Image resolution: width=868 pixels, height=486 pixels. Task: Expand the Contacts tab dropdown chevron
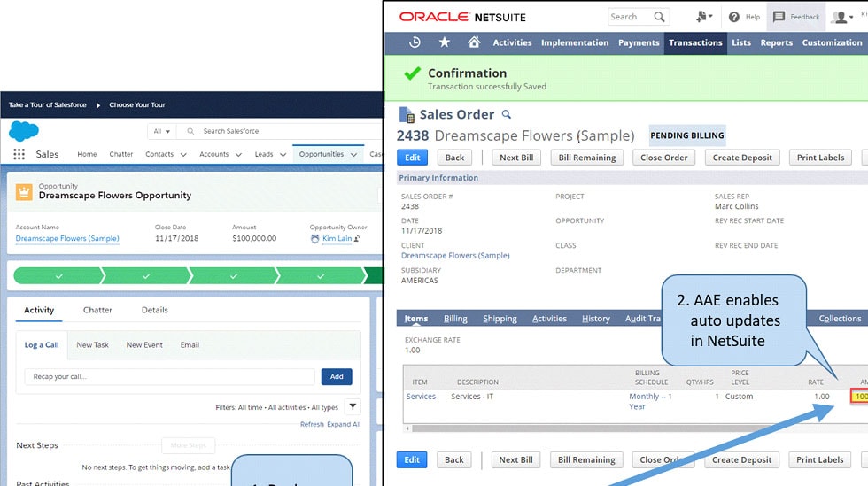point(183,154)
